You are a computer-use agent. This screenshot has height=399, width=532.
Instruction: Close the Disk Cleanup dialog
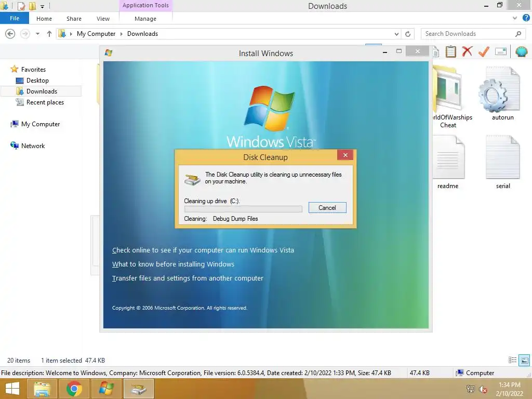(345, 155)
